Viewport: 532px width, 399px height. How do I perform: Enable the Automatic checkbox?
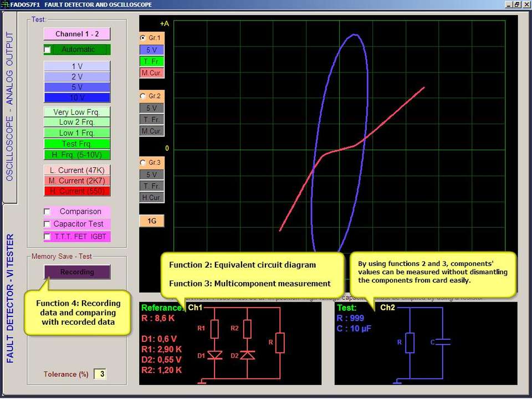(48, 50)
